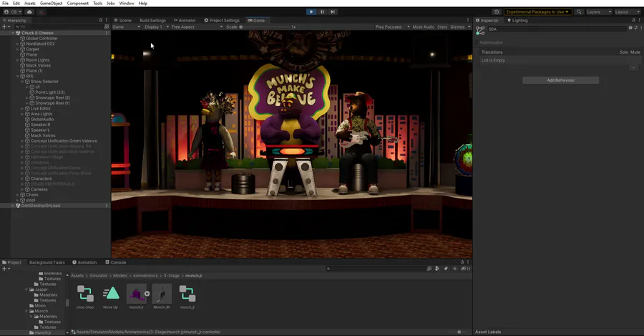Click the global search magnifier icon
644x336 pixels.
pos(578,11)
